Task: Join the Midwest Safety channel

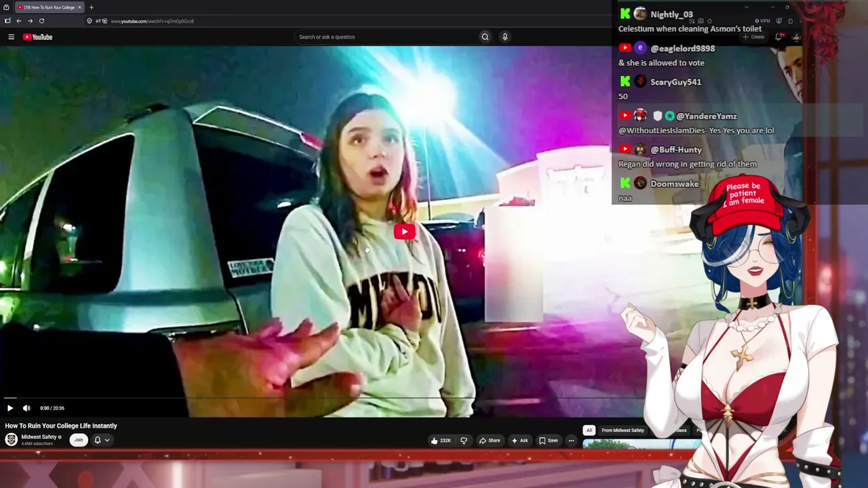Action: coord(79,440)
